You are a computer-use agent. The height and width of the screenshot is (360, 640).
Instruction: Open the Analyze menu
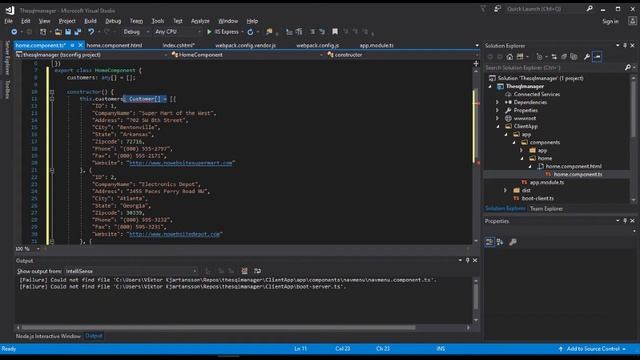[x=200, y=21]
